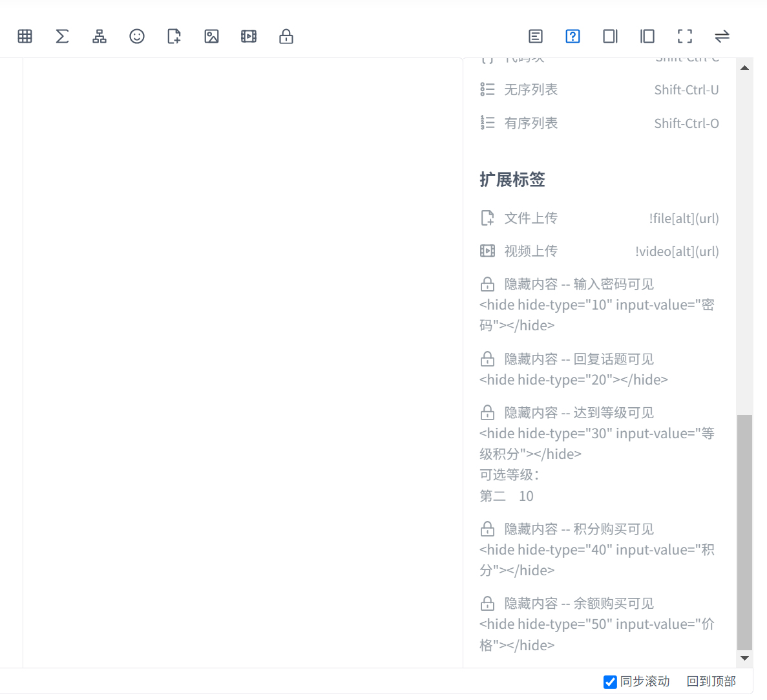The height and width of the screenshot is (700, 767).
Task: Click the 第二 10 level text
Action: pos(507,496)
